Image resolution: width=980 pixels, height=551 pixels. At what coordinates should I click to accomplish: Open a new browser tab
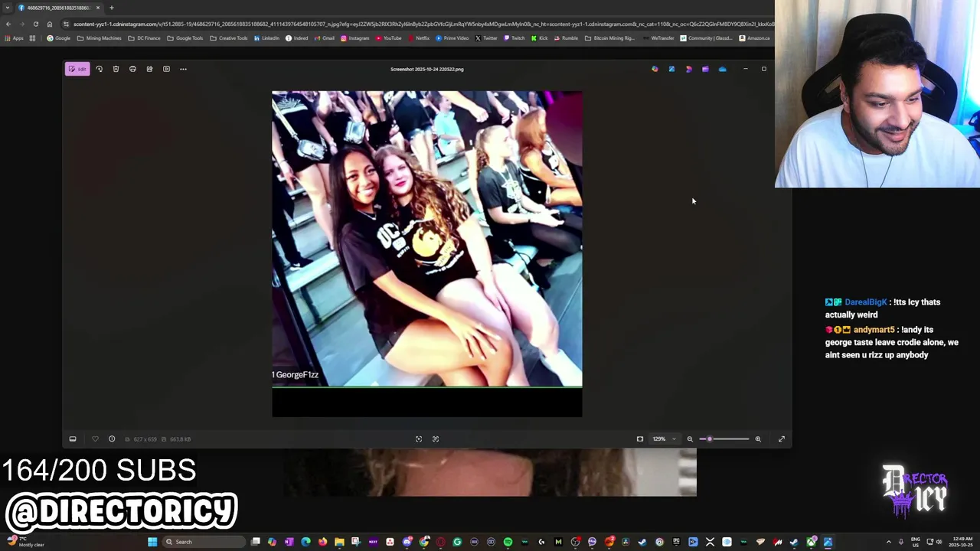(x=111, y=8)
